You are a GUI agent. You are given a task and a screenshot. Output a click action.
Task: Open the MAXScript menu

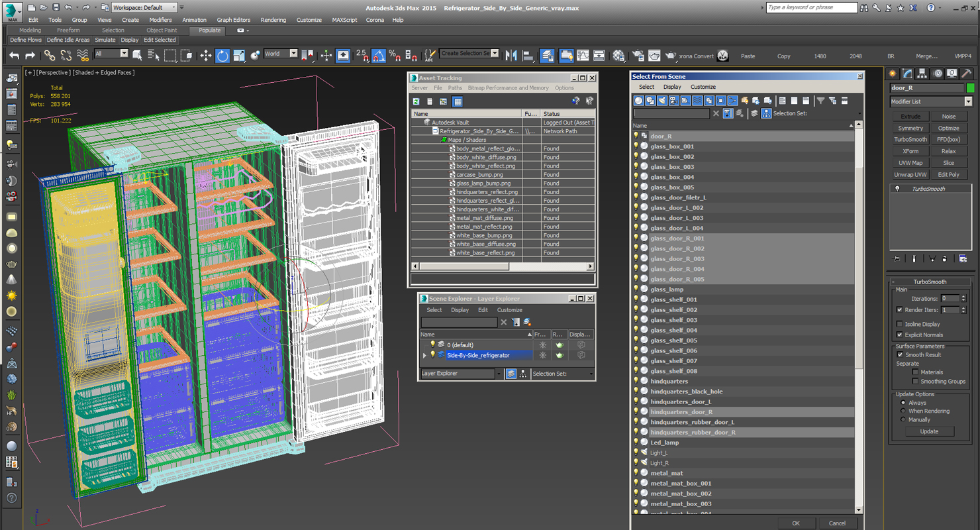[x=344, y=20]
